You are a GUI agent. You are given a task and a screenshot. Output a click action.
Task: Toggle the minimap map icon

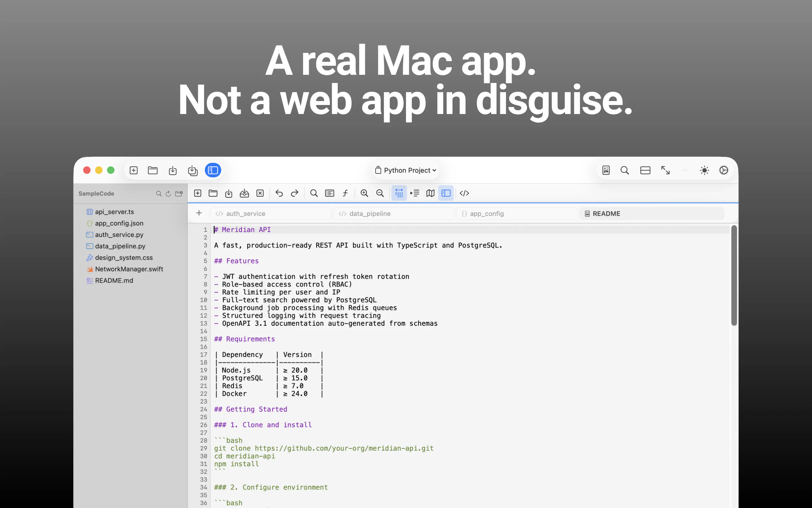[431, 193]
